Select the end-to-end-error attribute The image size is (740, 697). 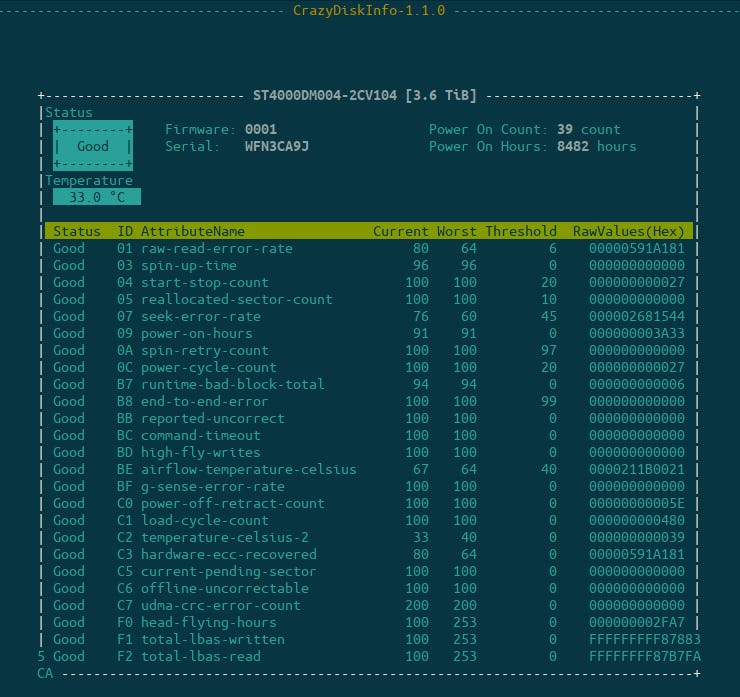click(204, 401)
